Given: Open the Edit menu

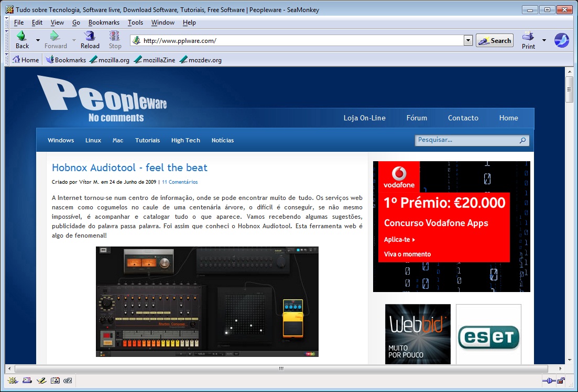Looking at the screenshot, I should click(37, 23).
